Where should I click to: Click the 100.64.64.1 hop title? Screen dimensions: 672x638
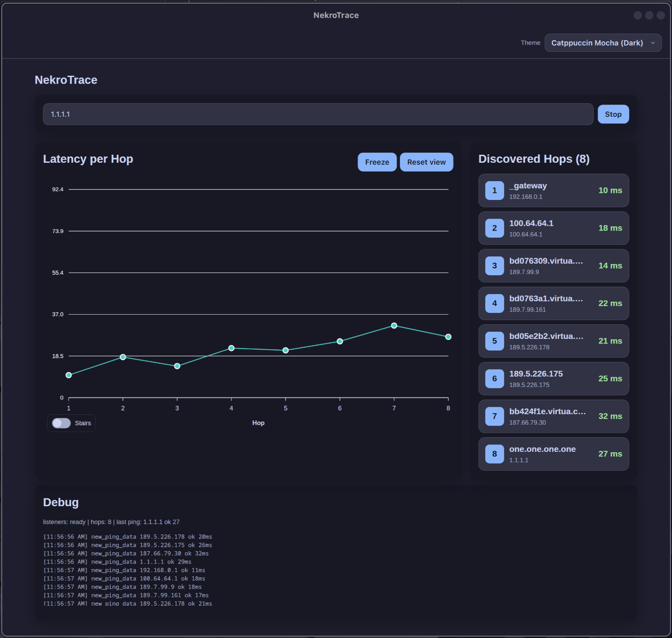[531, 223]
